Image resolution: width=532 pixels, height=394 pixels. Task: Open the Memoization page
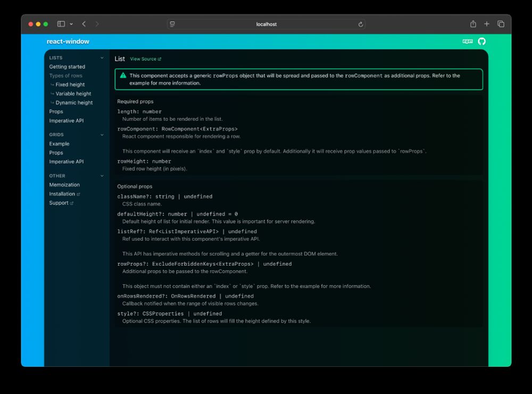[x=64, y=185]
